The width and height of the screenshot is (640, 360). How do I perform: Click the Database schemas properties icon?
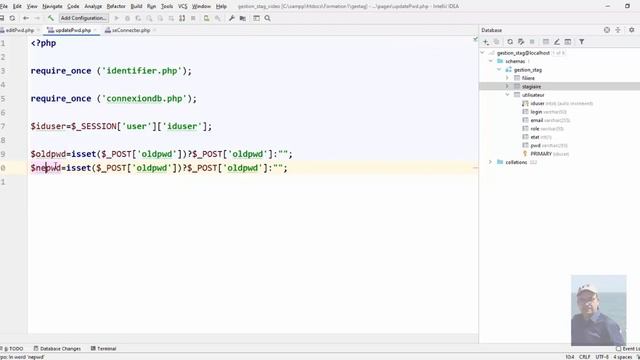(x=521, y=42)
